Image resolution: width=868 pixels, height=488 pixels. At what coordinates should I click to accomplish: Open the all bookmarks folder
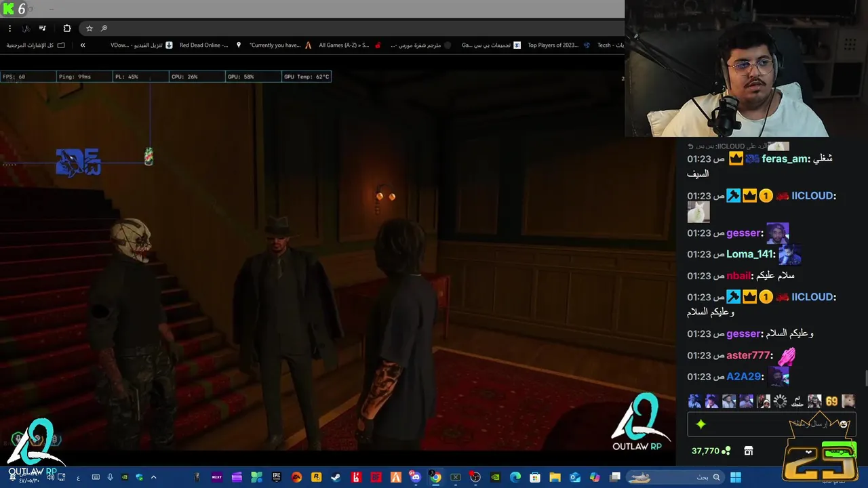pyautogui.click(x=36, y=45)
